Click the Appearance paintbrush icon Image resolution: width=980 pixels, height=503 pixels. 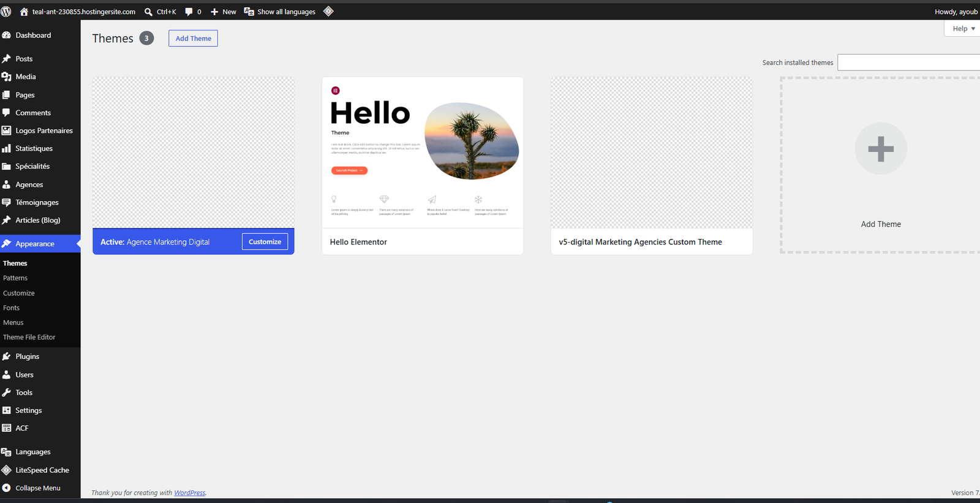point(7,244)
